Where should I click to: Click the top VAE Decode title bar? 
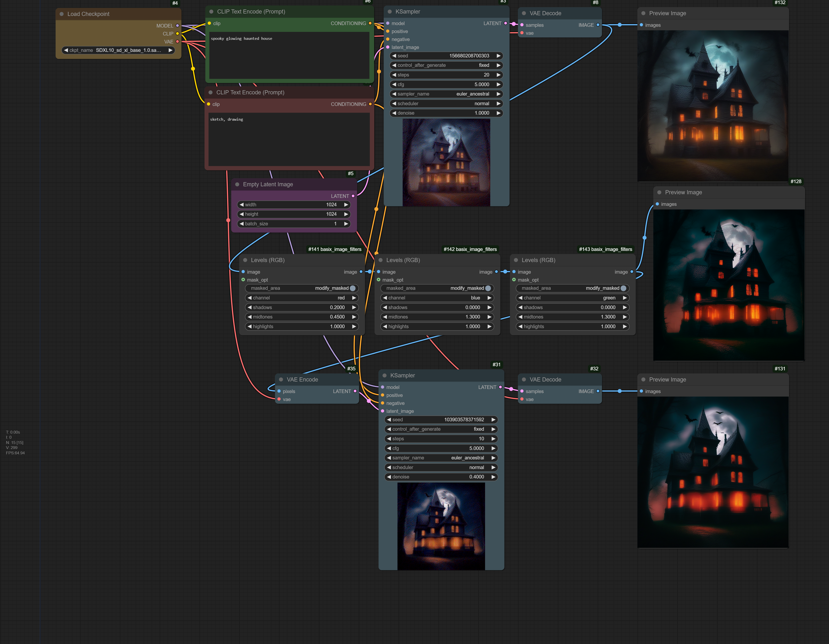pos(560,13)
